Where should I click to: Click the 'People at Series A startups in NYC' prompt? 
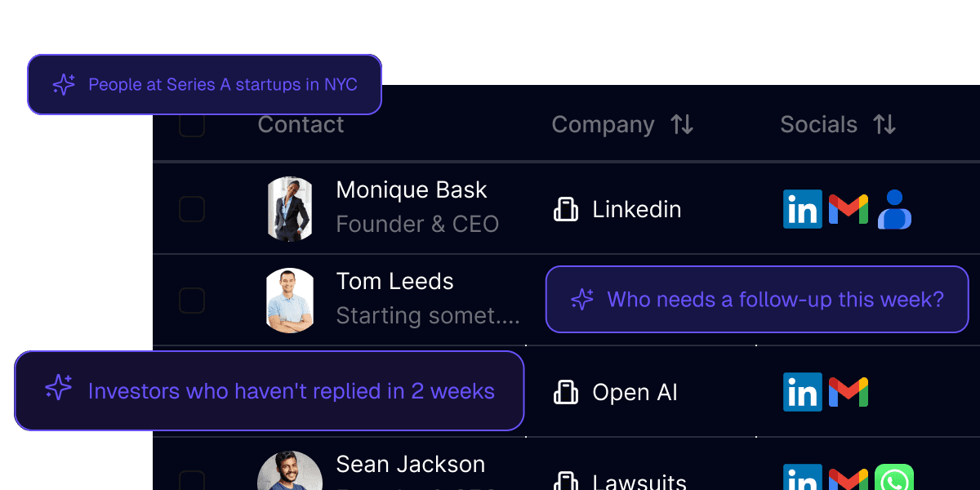pyautogui.click(x=204, y=84)
